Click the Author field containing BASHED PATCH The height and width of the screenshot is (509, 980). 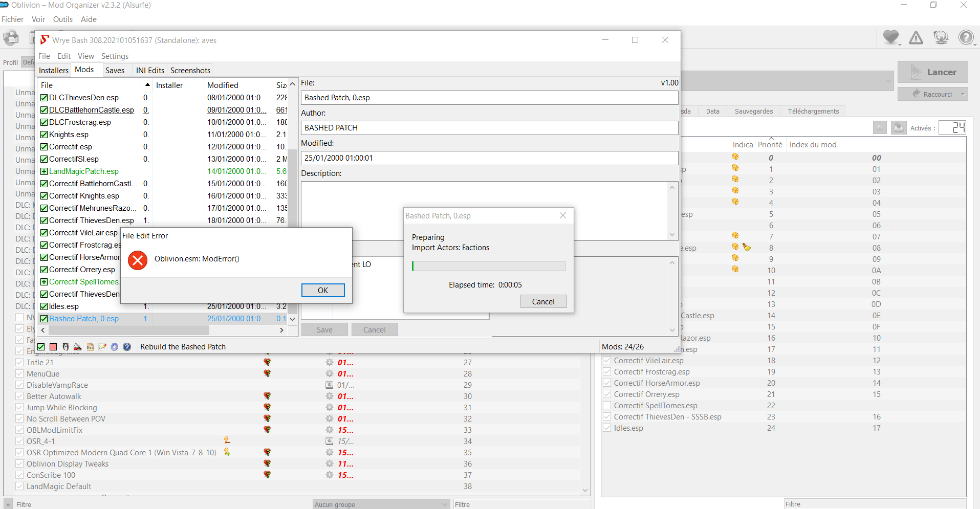coord(490,128)
